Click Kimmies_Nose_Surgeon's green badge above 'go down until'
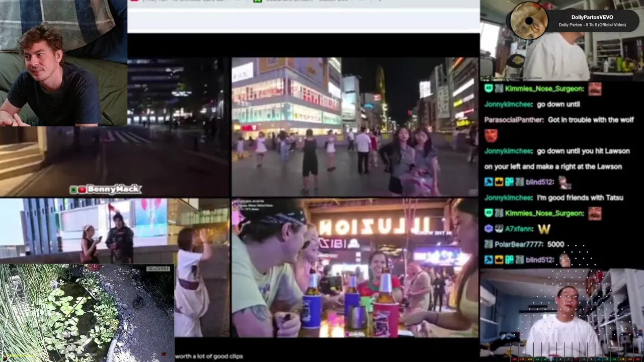This screenshot has width=644, height=362. [x=488, y=88]
